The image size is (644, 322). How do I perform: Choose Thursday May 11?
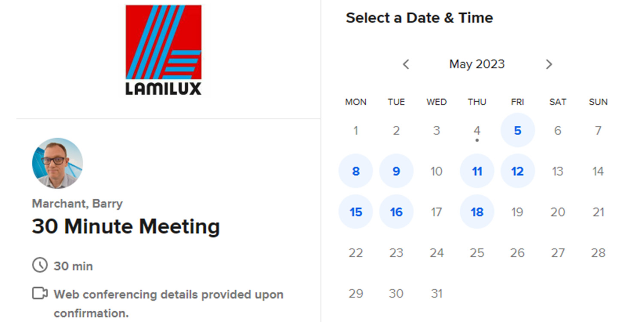(477, 171)
